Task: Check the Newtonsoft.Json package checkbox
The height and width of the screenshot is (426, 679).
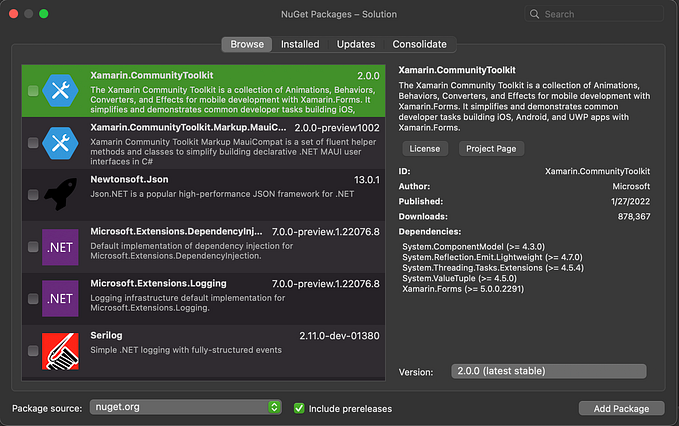Action: (33, 195)
